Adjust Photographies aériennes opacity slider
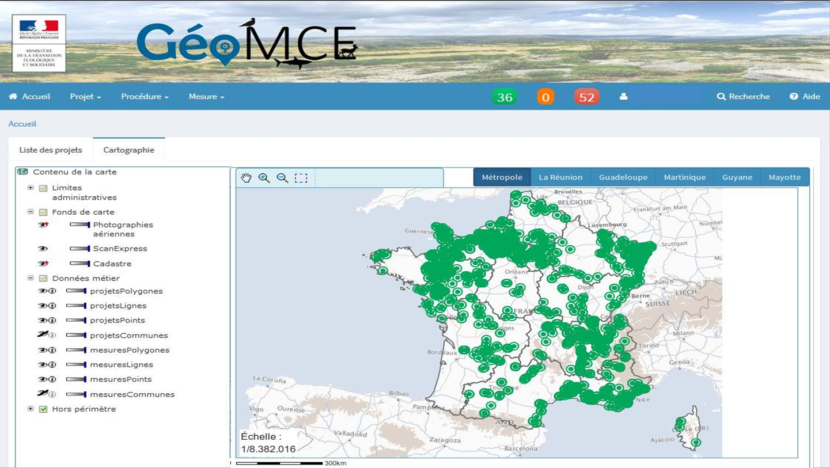Image resolution: width=830 pixels, height=468 pixels. 79,225
